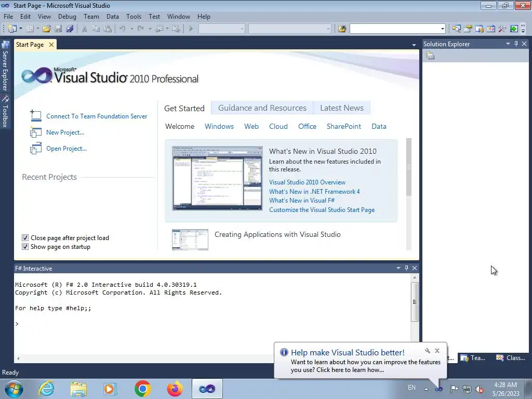Open Object Browser from toolbar icon

[491, 29]
